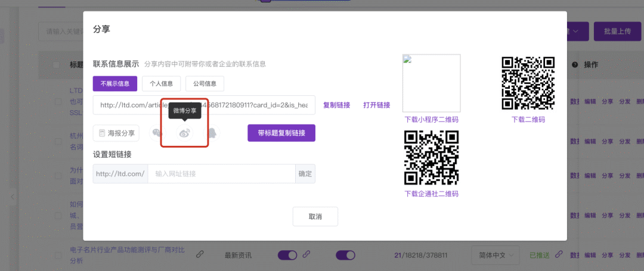Click the link icon beside 最新资讯 toggle
This screenshot has height=271, width=644.
coord(306,255)
